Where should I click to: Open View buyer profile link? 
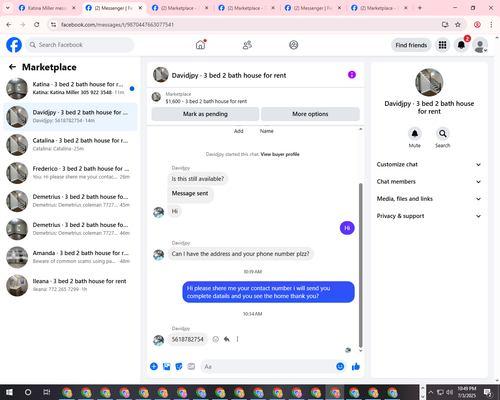(x=280, y=154)
